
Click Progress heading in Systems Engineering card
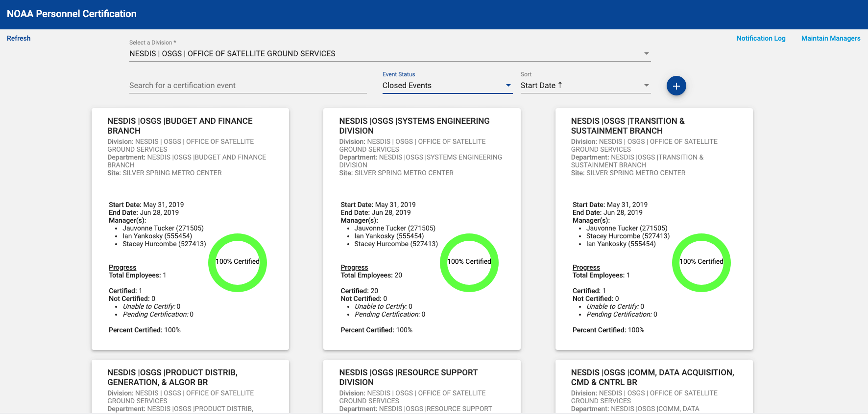(x=354, y=267)
